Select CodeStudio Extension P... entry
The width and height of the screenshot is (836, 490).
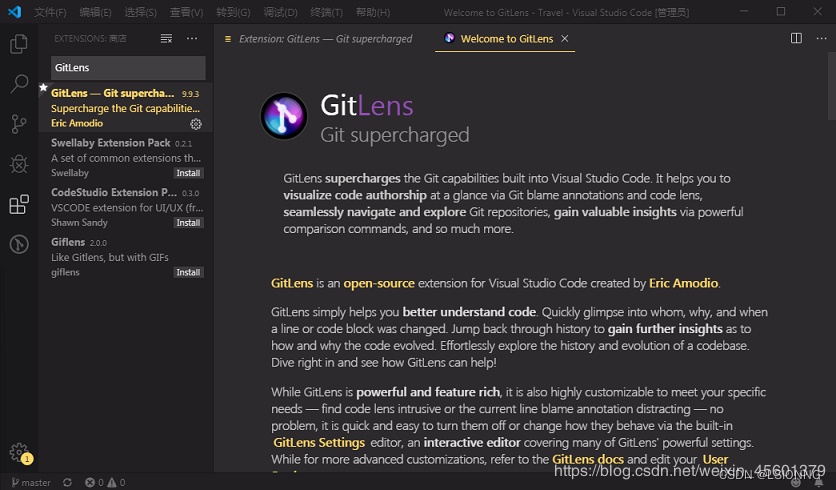126,207
